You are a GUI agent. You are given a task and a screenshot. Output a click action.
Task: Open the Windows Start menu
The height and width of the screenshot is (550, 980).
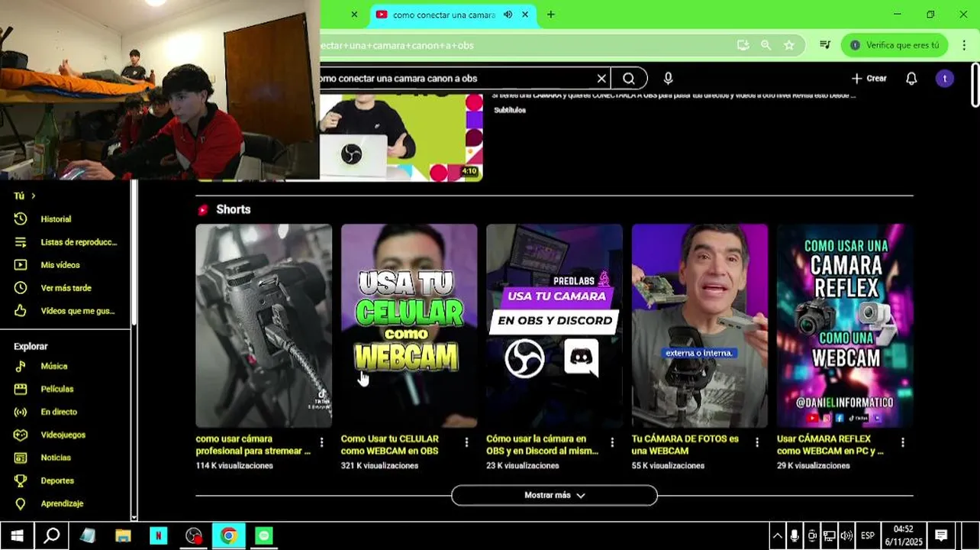click(x=17, y=535)
